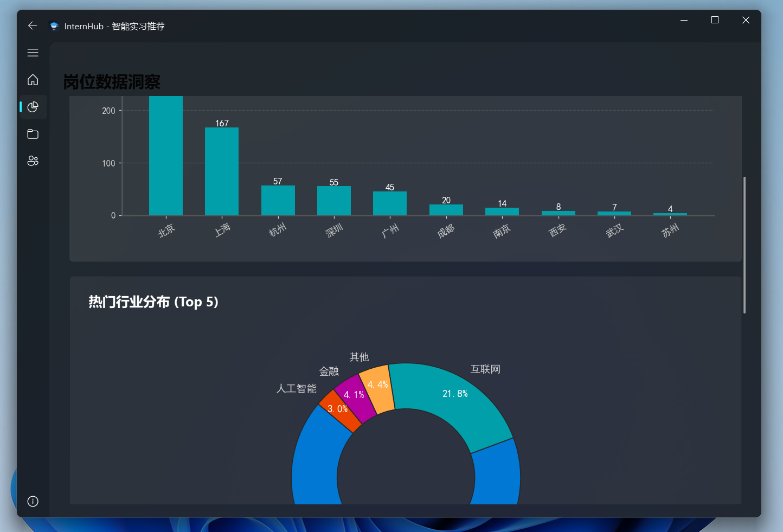Select the Home icon in the sidebar
The width and height of the screenshot is (783, 532).
33,80
